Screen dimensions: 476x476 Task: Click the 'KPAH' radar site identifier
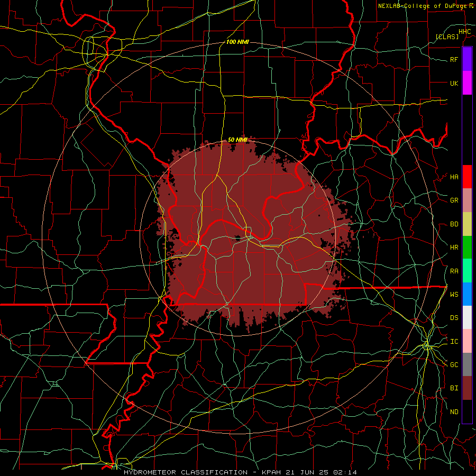click(x=271, y=472)
